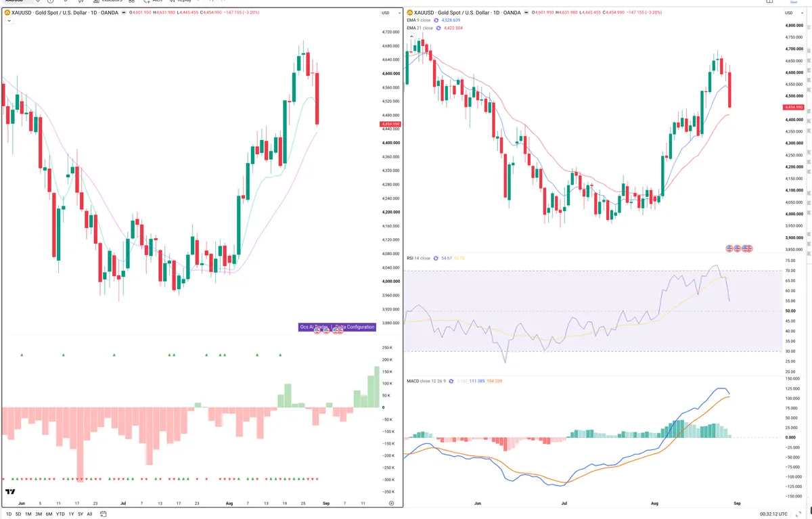The height and width of the screenshot is (519, 812).
Task: Click the EMA 9 close legend label
Action: (420, 21)
